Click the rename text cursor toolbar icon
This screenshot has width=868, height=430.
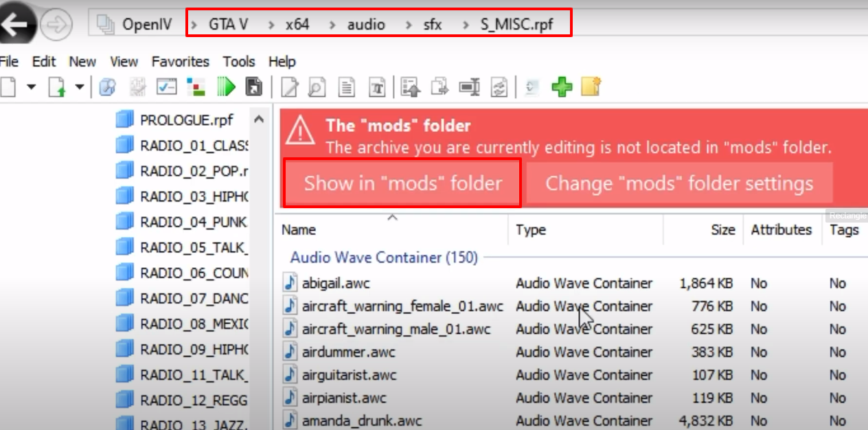point(470,87)
